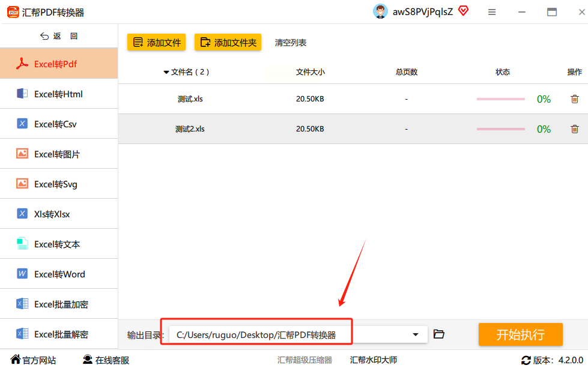588x368 pixels.
Task: Delete 测试.xls with its trash icon
Action: pyautogui.click(x=575, y=99)
